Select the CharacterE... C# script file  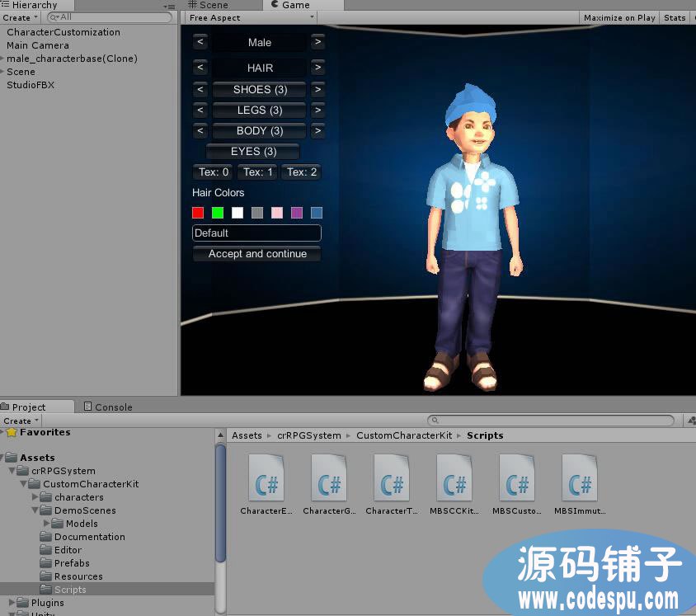click(266, 485)
